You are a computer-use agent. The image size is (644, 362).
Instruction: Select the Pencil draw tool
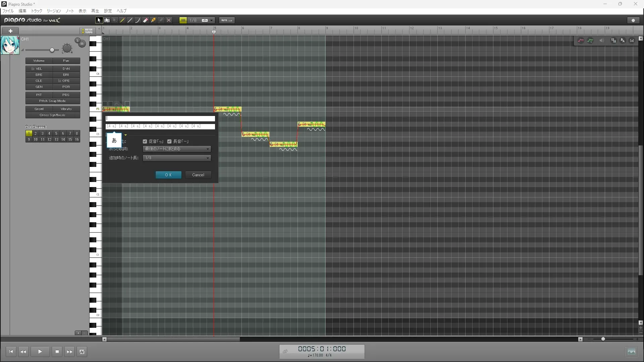(122, 20)
